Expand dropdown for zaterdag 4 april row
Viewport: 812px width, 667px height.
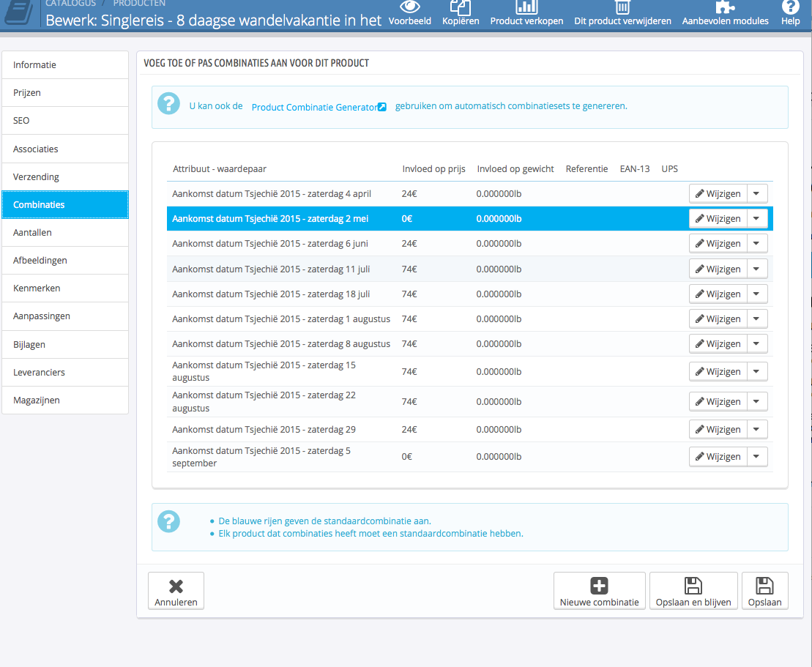pyautogui.click(x=757, y=194)
